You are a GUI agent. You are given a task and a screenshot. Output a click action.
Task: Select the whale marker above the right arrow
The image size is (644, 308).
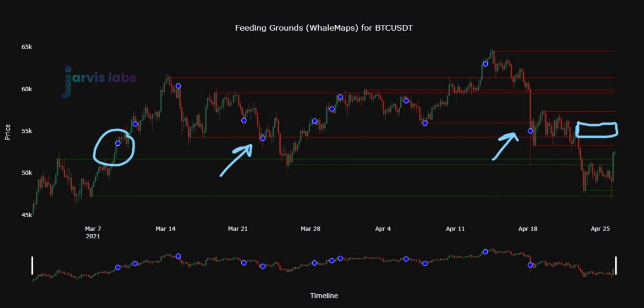pyautogui.click(x=530, y=131)
